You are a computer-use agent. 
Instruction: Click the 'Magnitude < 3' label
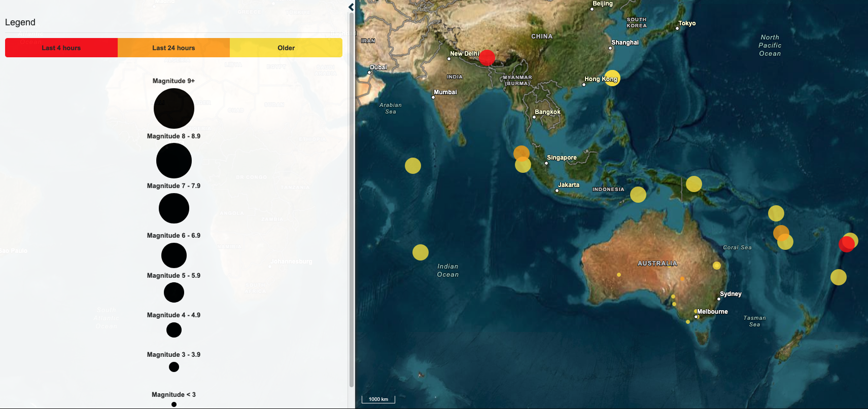coord(173,395)
